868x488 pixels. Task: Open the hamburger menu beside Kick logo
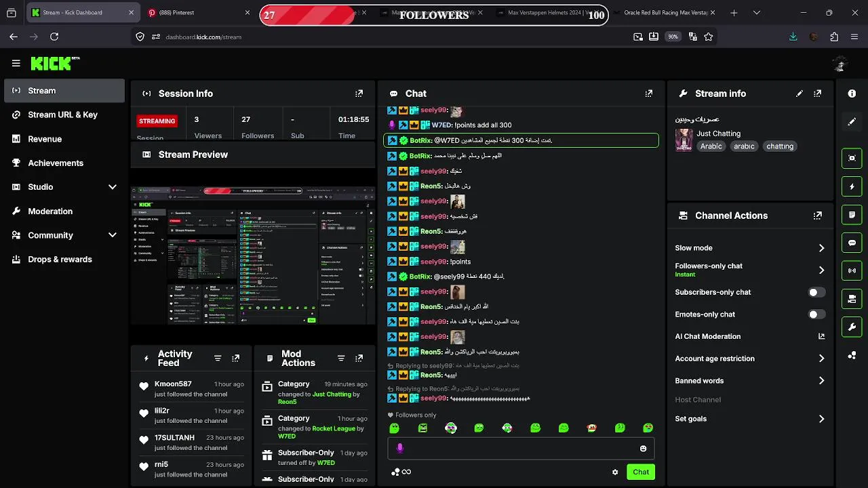pos(16,63)
